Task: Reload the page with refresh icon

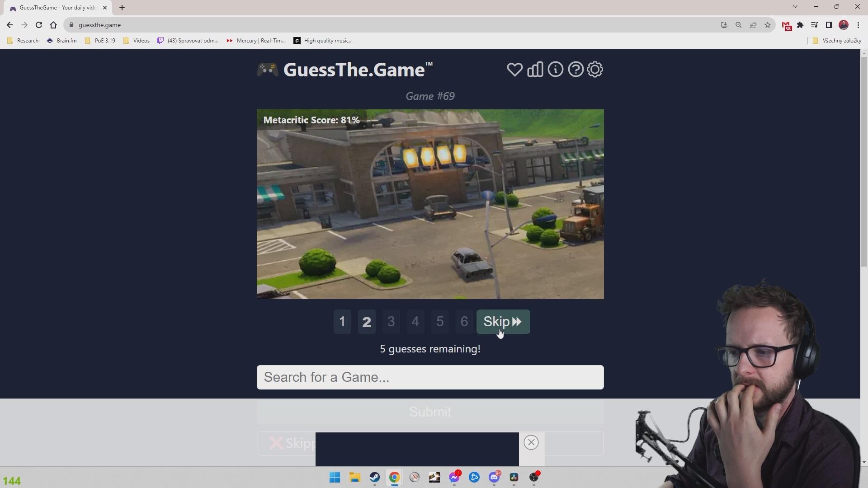Action: (x=39, y=25)
